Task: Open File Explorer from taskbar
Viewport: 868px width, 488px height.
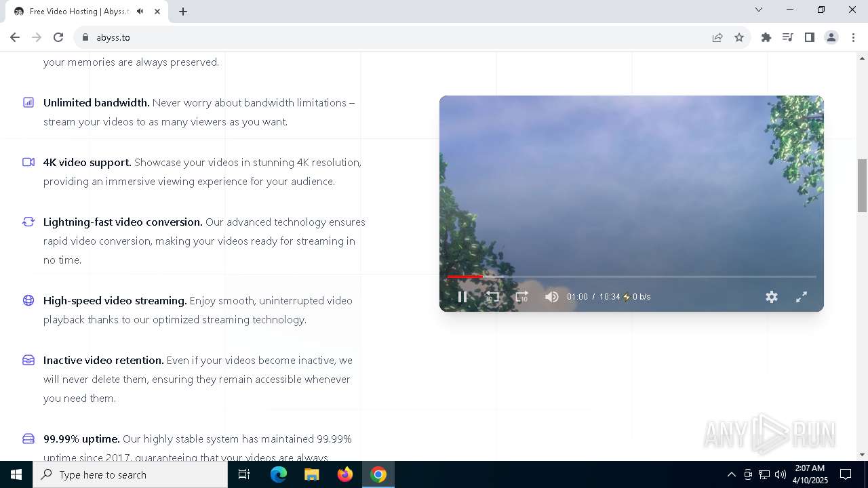Action: point(311,474)
